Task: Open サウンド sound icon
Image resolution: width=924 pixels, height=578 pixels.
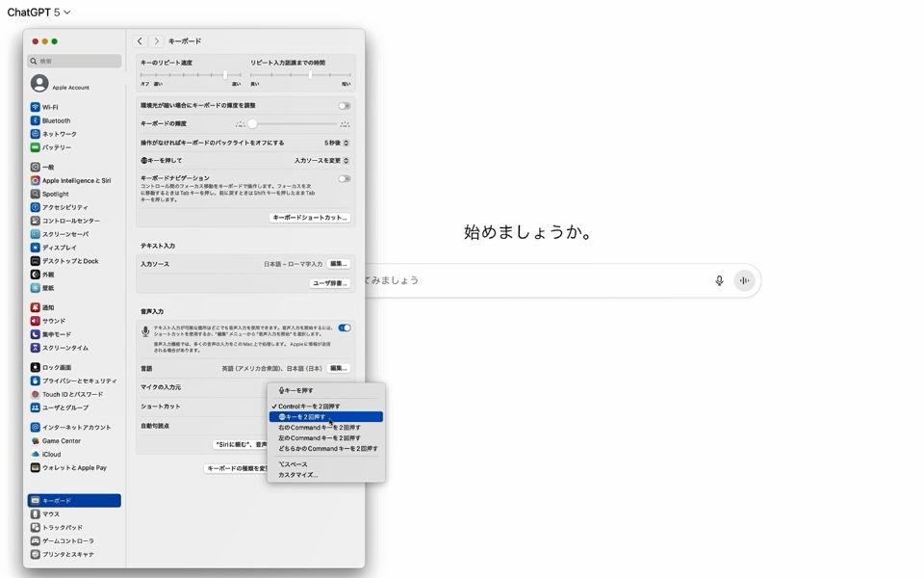Action: (x=36, y=321)
